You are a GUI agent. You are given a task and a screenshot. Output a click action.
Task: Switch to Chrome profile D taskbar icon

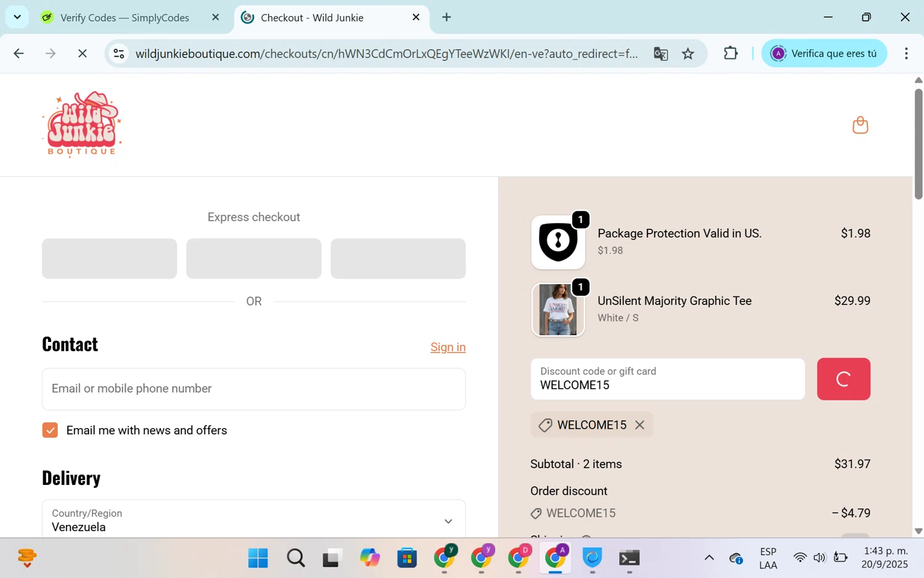tap(519, 557)
